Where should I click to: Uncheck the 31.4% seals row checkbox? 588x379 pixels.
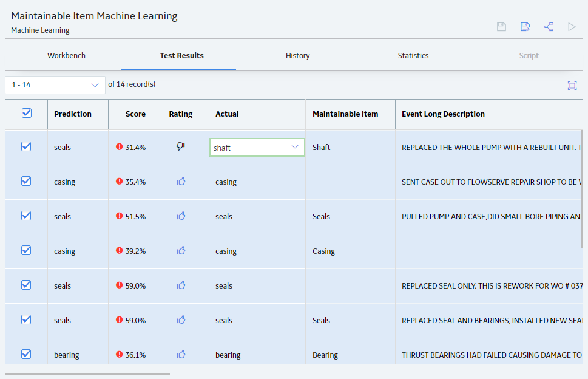pyautogui.click(x=26, y=146)
